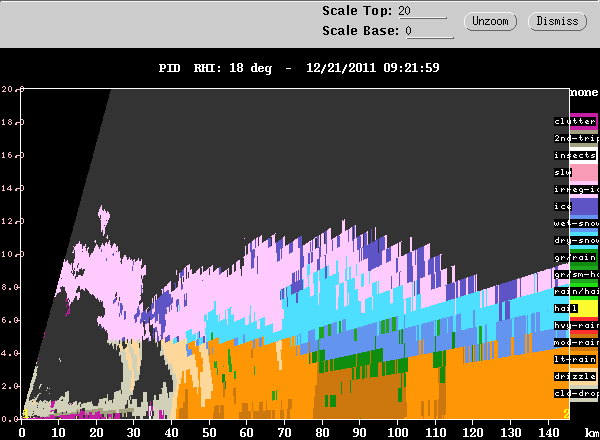Click the km unit label
The width and height of the screenshot is (600, 440).
tap(592, 432)
